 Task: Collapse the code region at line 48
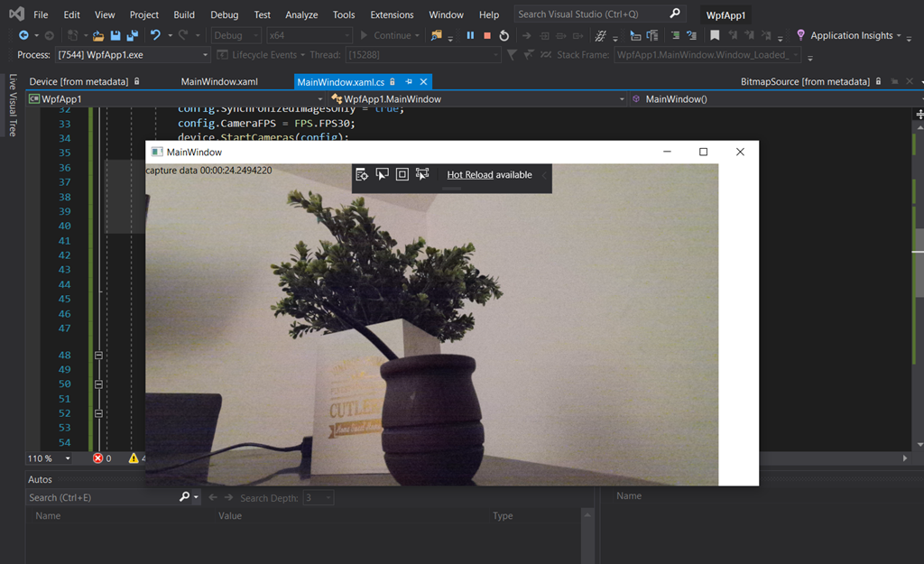point(98,356)
